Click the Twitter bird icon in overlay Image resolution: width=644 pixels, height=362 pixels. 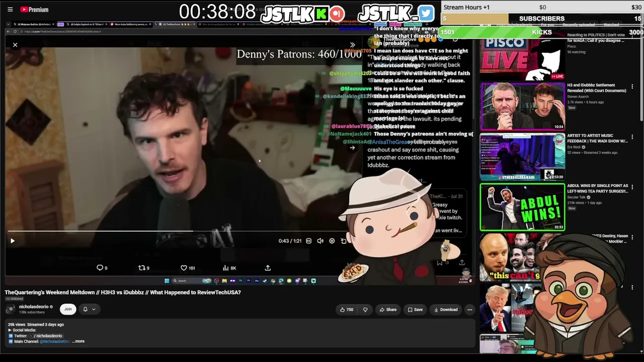(x=426, y=14)
